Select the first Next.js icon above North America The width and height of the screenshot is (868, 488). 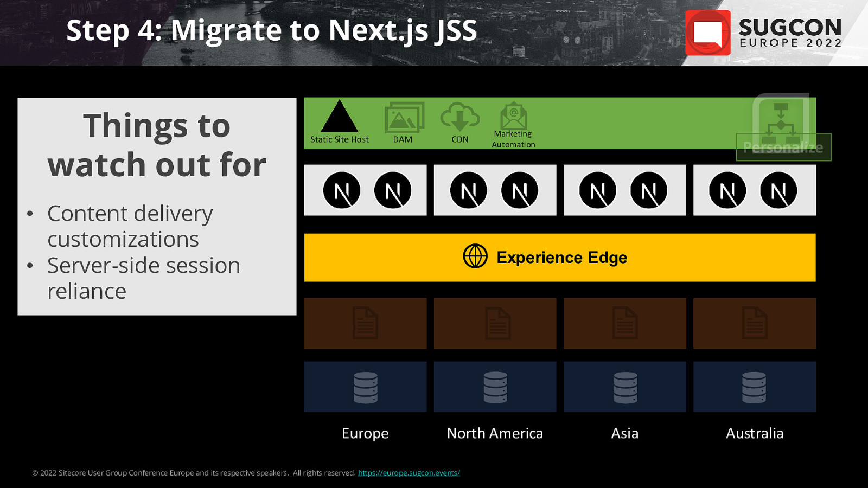pos(469,190)
